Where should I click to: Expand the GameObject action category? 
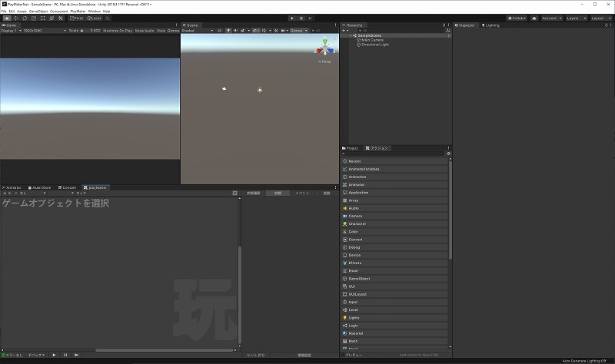pyautogui.click(x=394, y=279)
